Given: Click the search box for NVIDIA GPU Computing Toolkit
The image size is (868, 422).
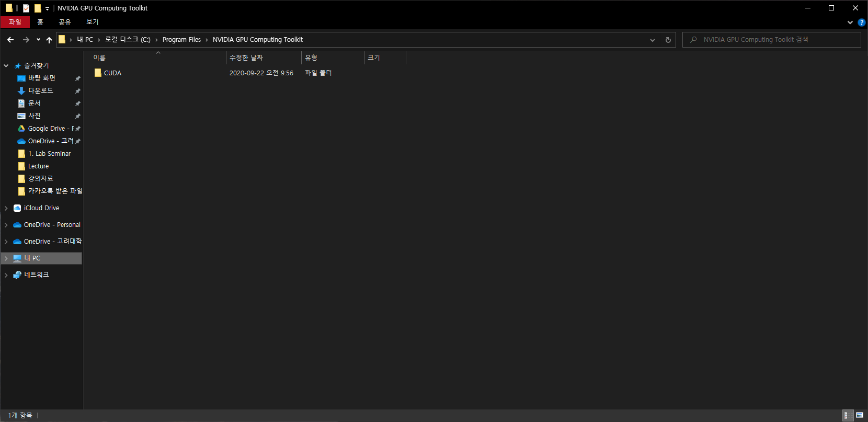Looking at the screenshot, I should 771,40.
